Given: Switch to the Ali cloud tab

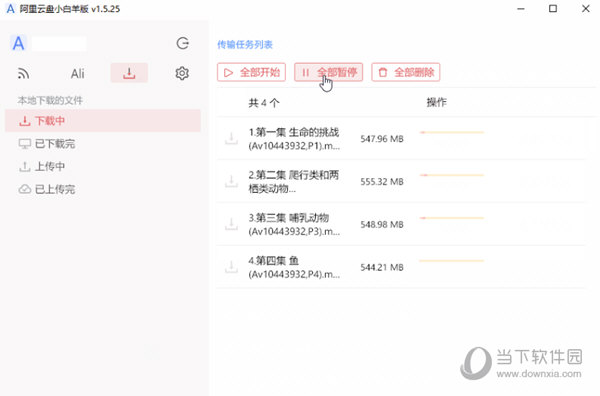Looking at the screenshot, I should [x=77, y=73].
